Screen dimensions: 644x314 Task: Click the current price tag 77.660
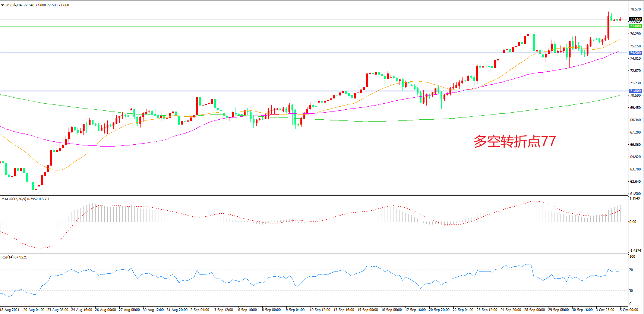pyautogui.click(x=635, y=19)
